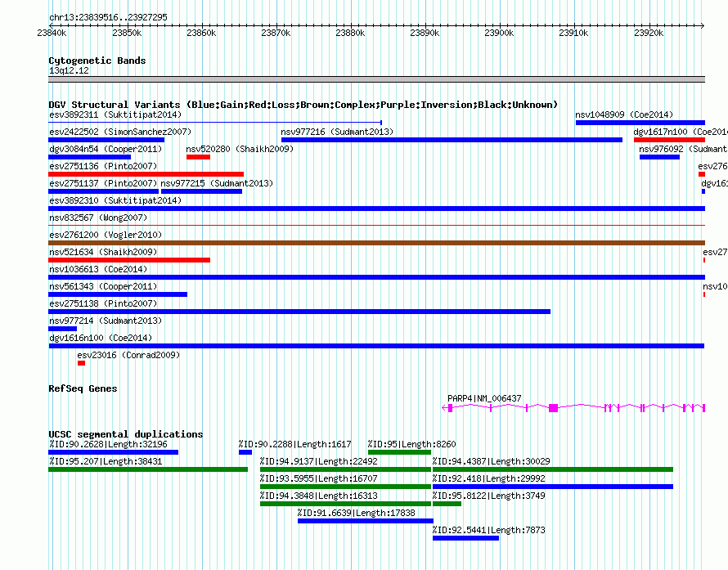Open duplication %ID:94.9137|Length:22492
The width and height of the screenshot is (728, 570).
318,461
